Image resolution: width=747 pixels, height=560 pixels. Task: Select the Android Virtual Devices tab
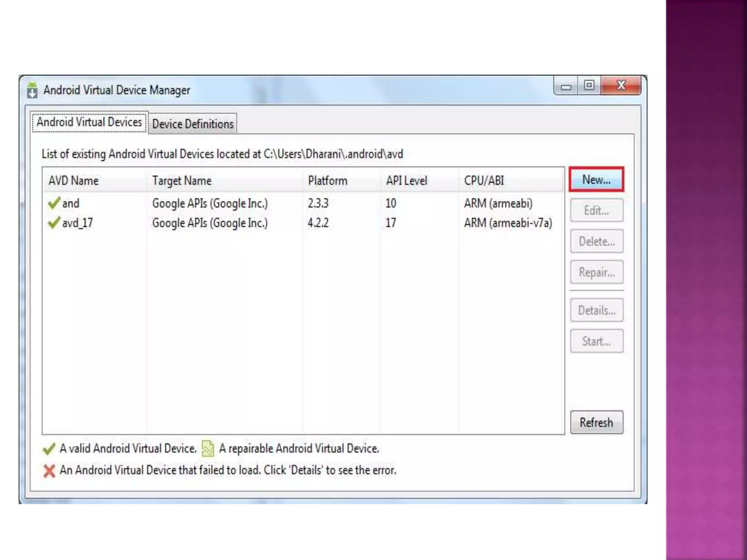click(x=89, y=122)
